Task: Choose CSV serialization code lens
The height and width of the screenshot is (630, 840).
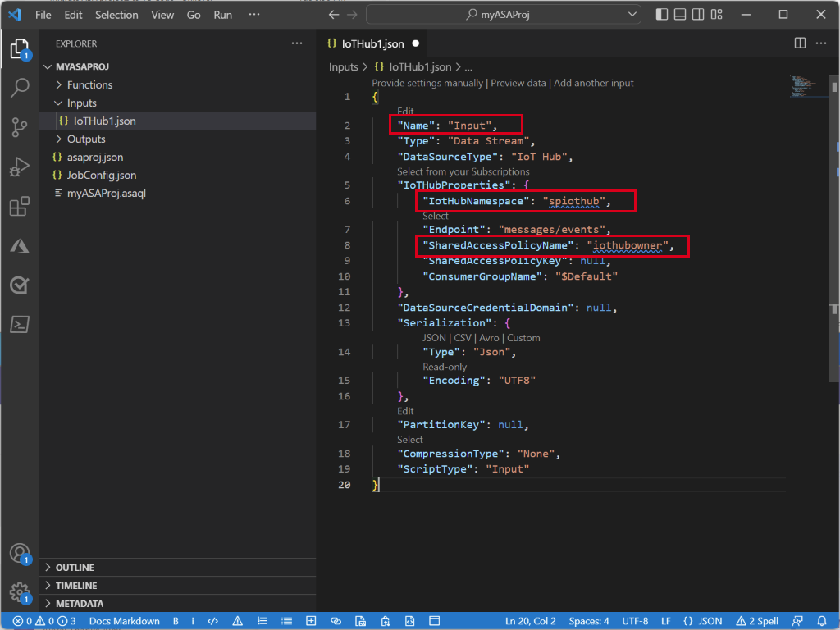Action: (463, 338)
